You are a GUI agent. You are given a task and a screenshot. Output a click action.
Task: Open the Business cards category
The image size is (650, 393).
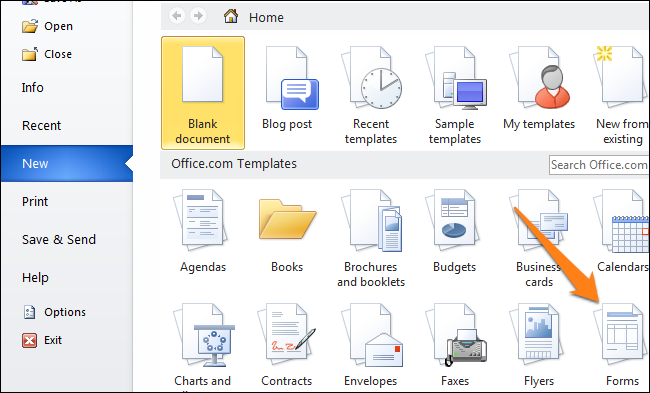tap(539, 238)
